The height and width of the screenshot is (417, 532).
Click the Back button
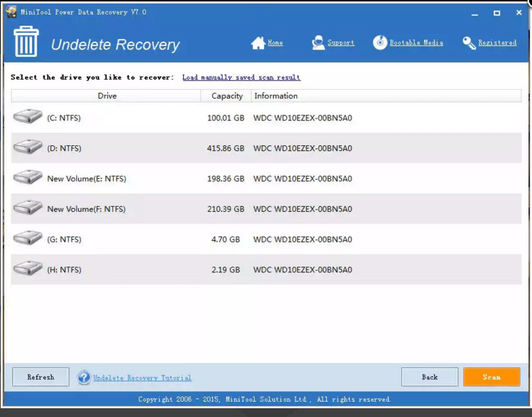(430, 377)
